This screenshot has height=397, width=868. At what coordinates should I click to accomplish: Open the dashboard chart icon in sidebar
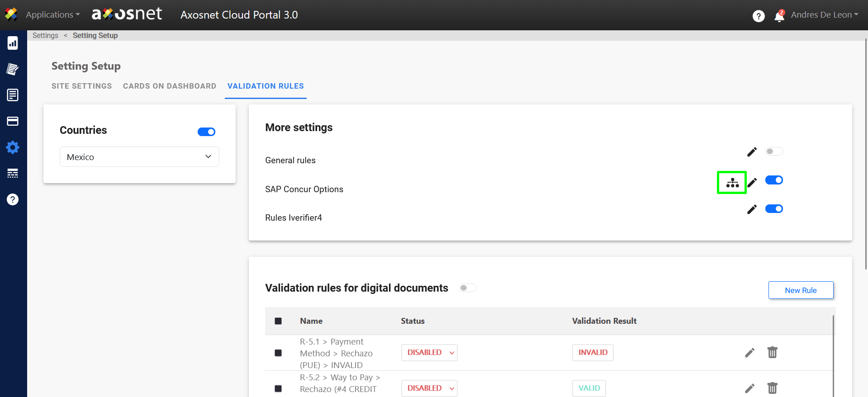pyautogui.click(x=13, y=43)
